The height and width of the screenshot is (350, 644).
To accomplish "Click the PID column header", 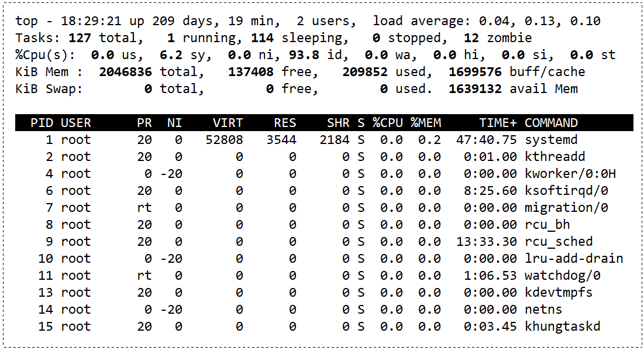I will (x=42, y=123).
